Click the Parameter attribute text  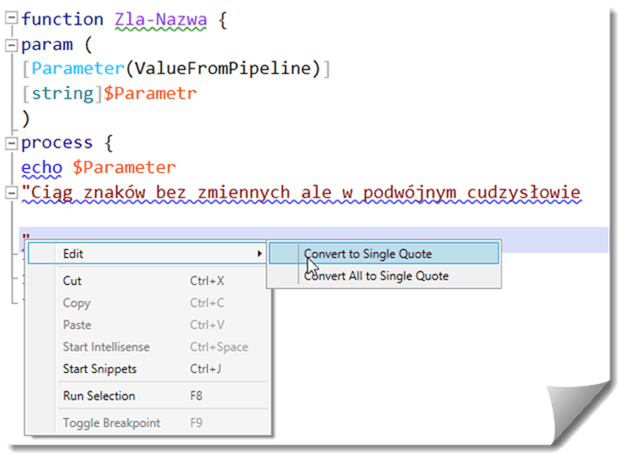coord(78,68)
